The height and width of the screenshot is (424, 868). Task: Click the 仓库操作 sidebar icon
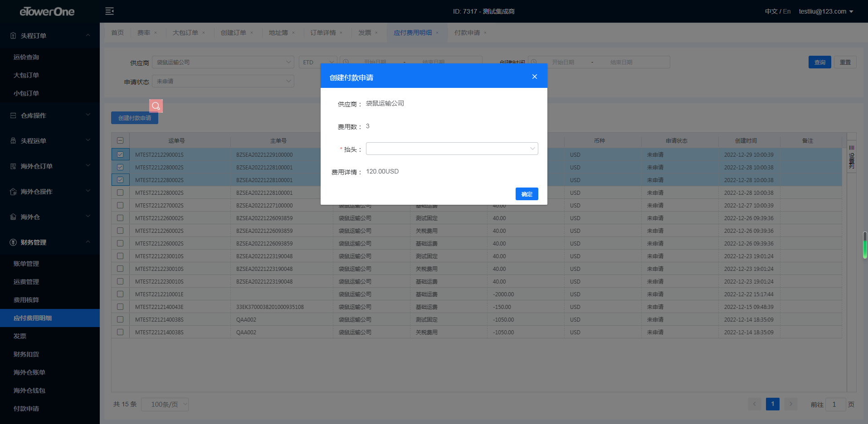point(13,116)
